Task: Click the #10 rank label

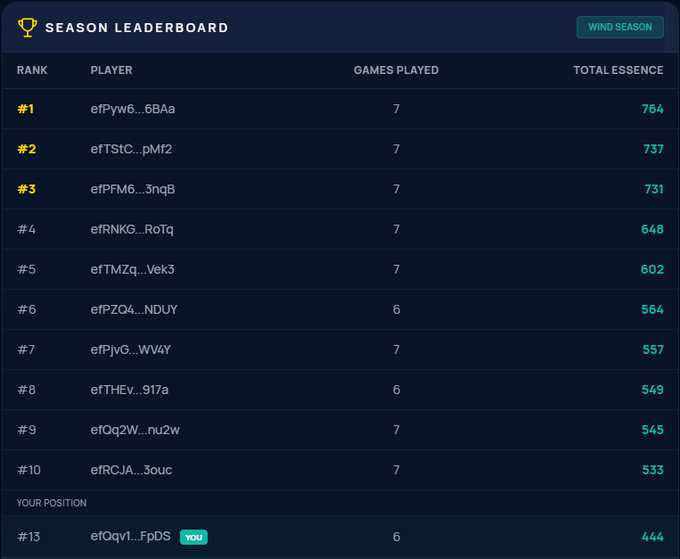Action: coord(29,470)
